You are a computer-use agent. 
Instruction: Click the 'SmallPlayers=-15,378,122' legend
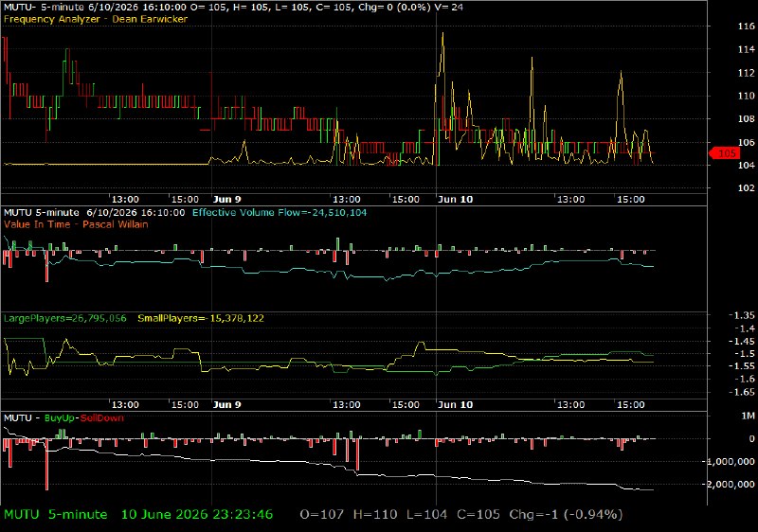[201, 319]
